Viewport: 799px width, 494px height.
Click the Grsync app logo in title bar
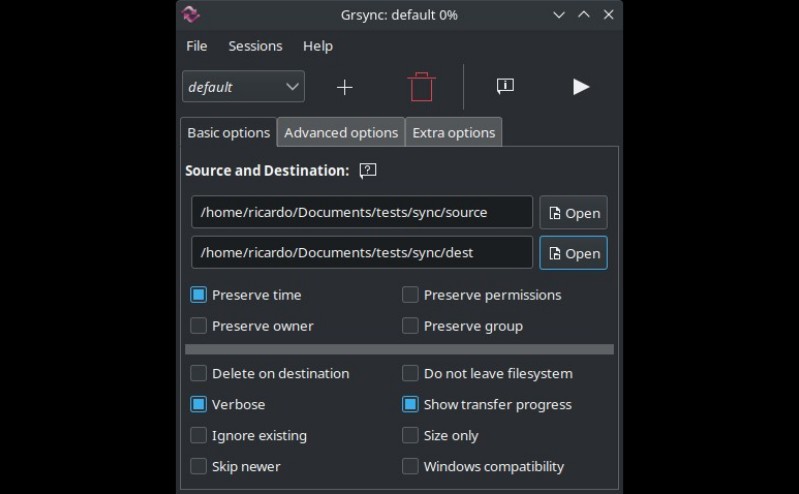pos(191,14)
